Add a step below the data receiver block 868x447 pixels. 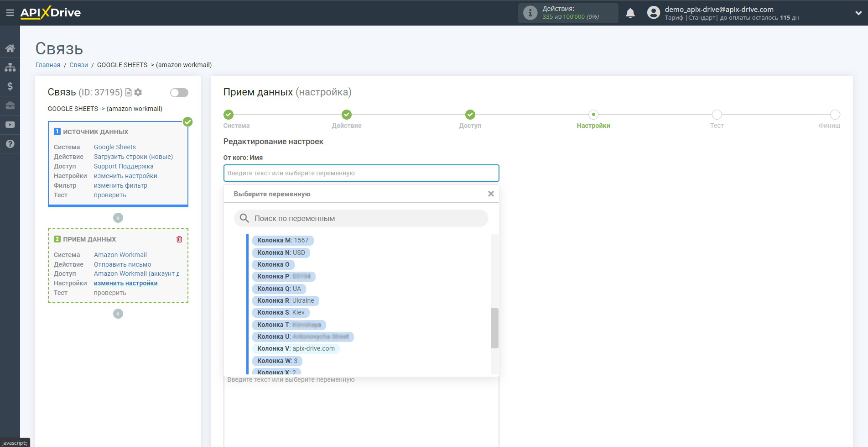click(118, 314)
